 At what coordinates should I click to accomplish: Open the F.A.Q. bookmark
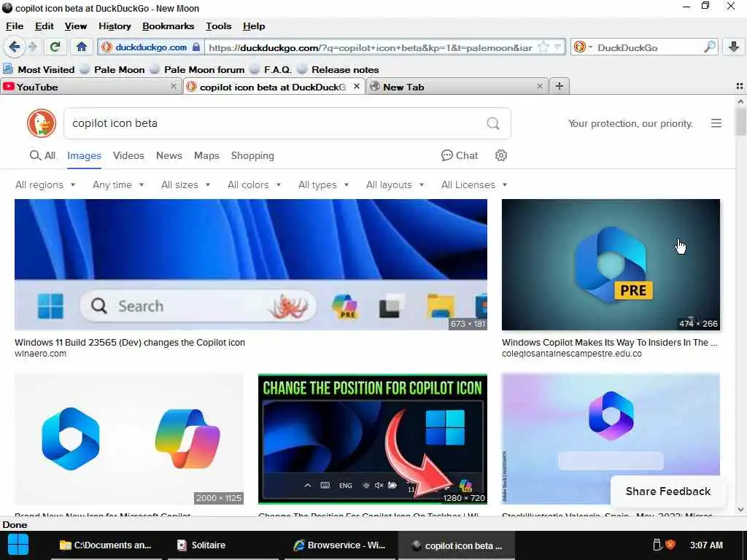click(x=271, y=69)
